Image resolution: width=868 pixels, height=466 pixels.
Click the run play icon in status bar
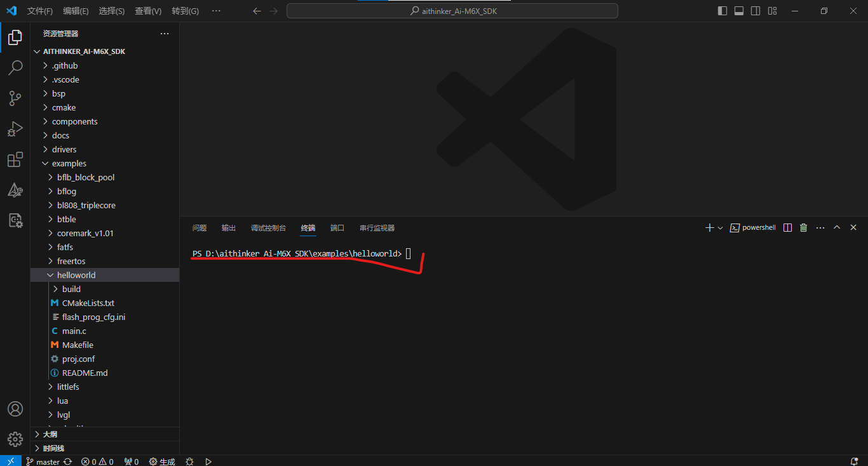click(208, 462)
